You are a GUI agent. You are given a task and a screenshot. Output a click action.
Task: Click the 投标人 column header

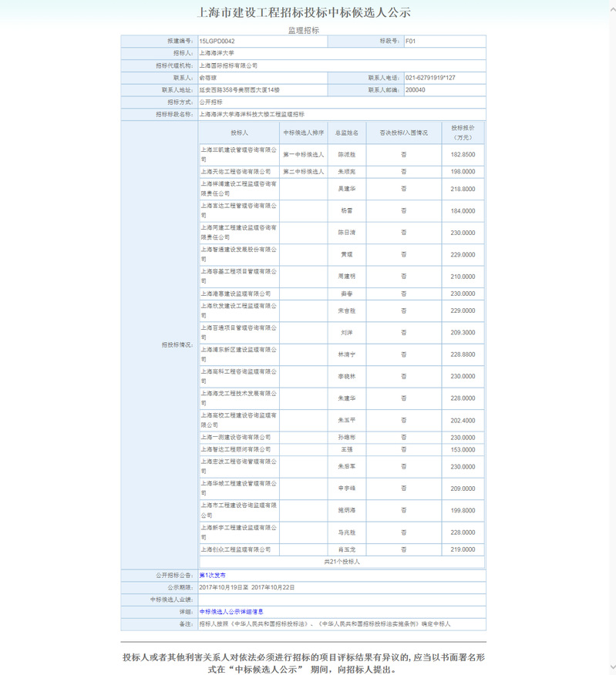click(x=239, y=133)
